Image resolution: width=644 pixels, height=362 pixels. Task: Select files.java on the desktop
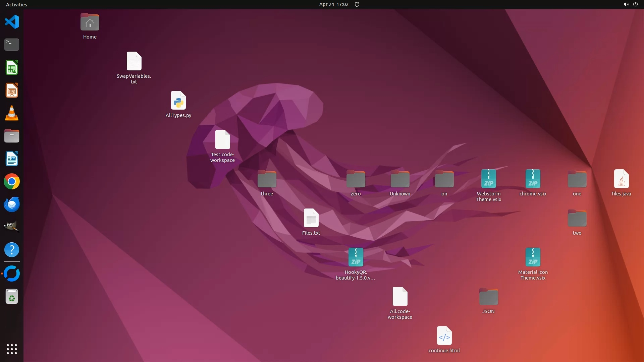pyautogui.click(x=621, y=179)
